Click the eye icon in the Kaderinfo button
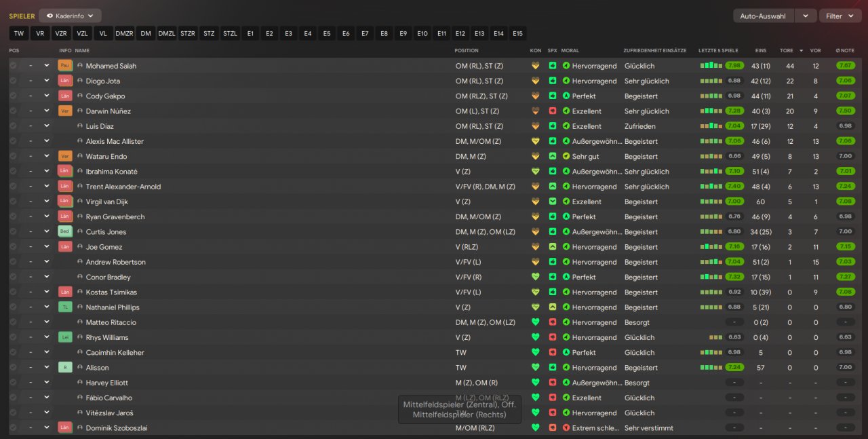This screenshot has height=439, width=868. click(50, 16)
